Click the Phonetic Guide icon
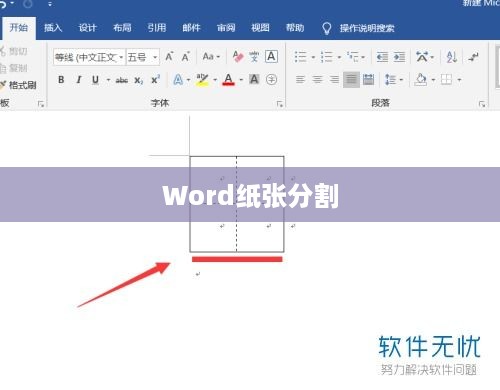 click(254, 57)
